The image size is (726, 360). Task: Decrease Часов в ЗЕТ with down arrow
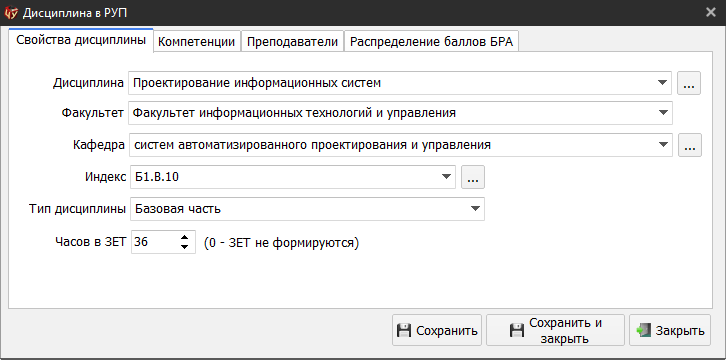[x=184, y=247]
